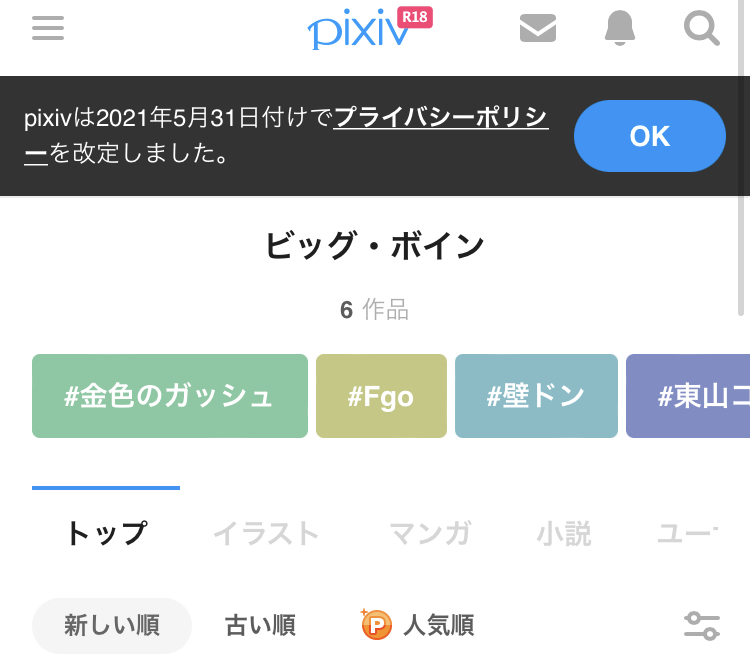The width and height of the screenshot is (750, 672).
Task: Open the filter sliders settings icon
Action: point(701,626)
